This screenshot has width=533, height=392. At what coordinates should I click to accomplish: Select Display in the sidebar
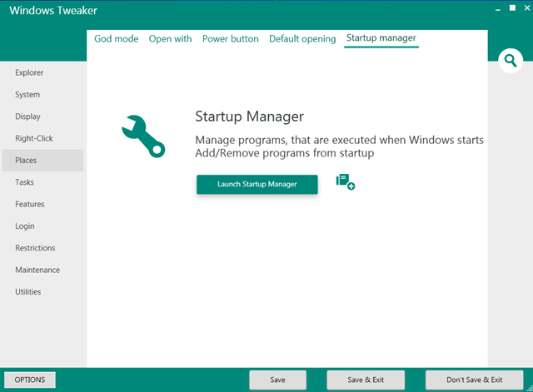tap(42, 117)
